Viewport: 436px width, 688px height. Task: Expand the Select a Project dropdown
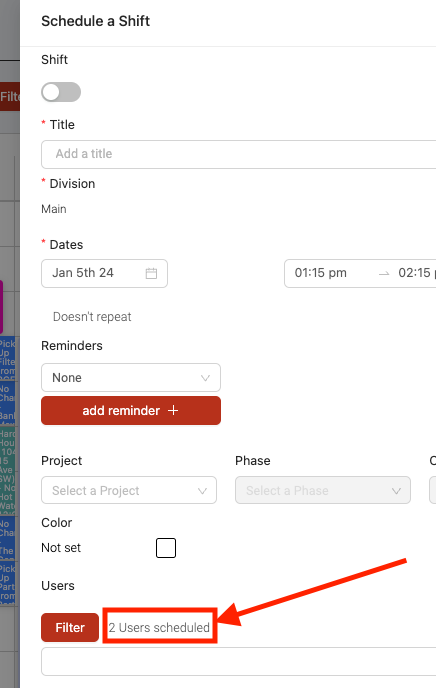129,490
